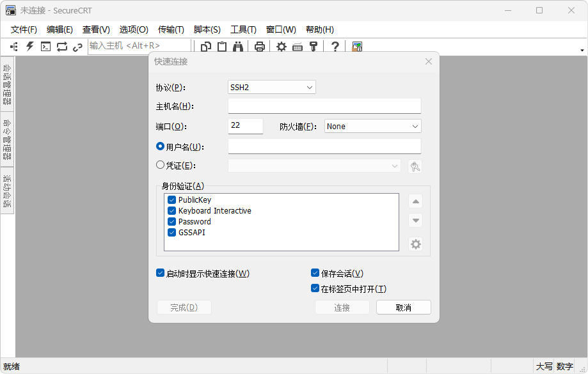Screen dimensions: 588x374
Task: Expand the toolbar overflow arrow
Action: click(582, 50)
